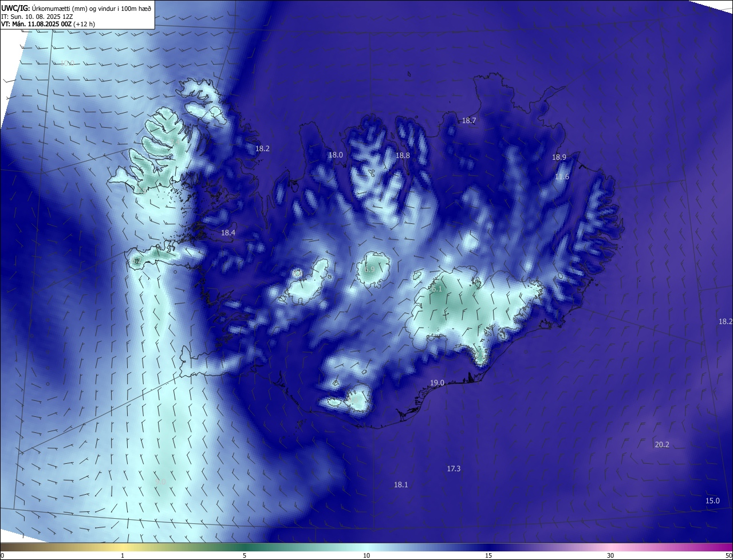Click the offshore value 18.1
This screenshot has width=733, height=560.
coord(401,484)
